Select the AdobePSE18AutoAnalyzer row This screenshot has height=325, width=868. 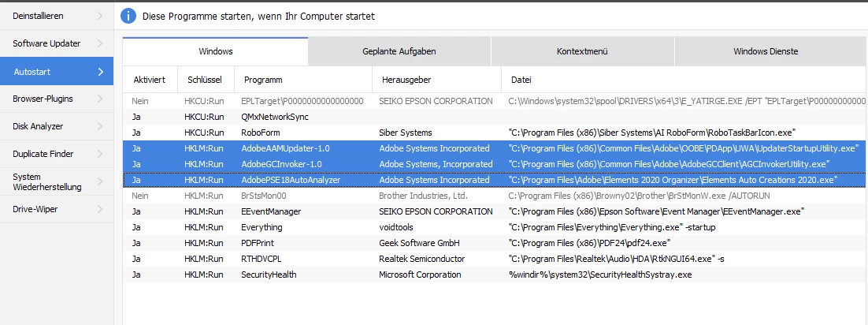[495, 180]
